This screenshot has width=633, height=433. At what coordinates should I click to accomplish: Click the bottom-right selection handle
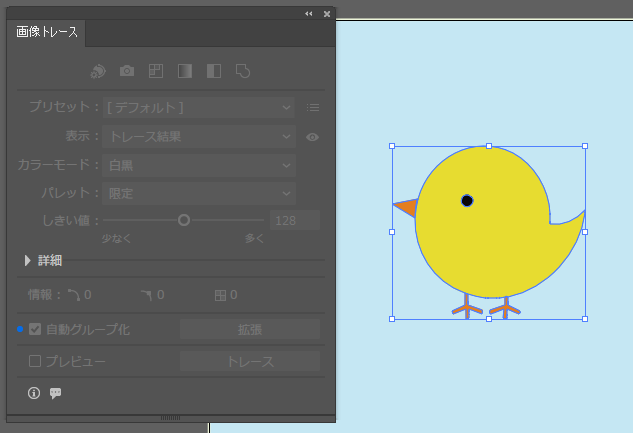[585, 319]
